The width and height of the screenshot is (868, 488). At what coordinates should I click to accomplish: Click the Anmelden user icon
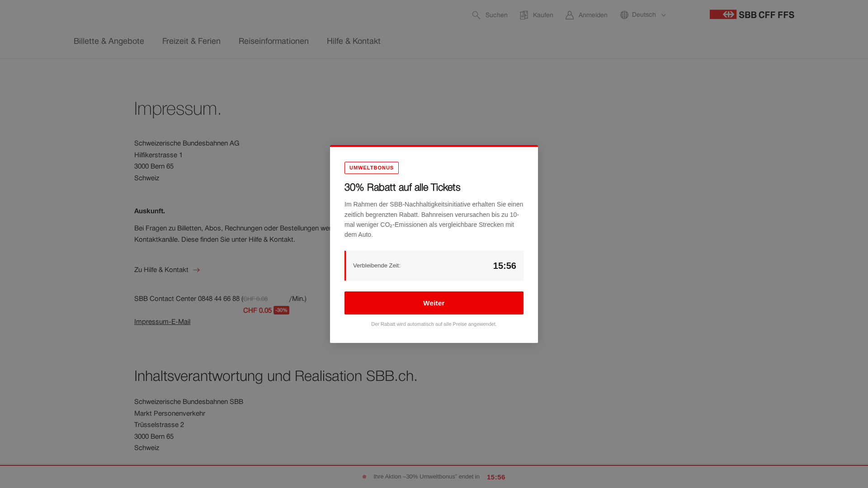[570, 15]
